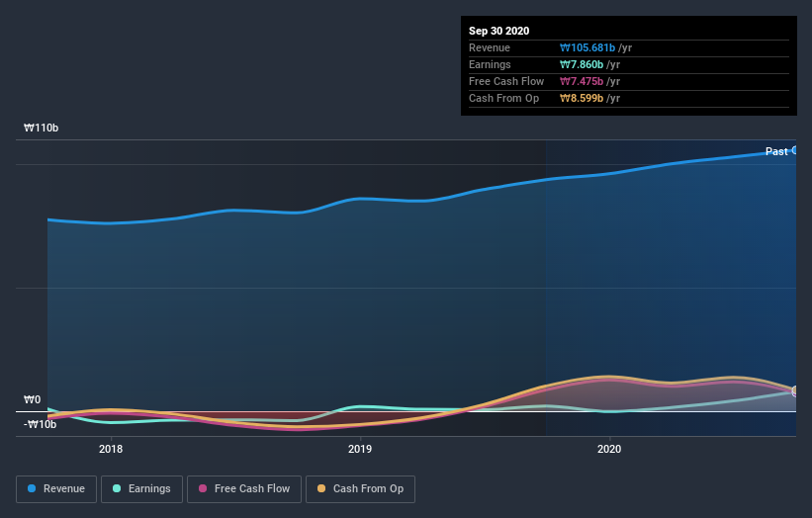Toggle the Free Cash Flow legend button
The height and width of the screenshot is (518, 812).
244,489
